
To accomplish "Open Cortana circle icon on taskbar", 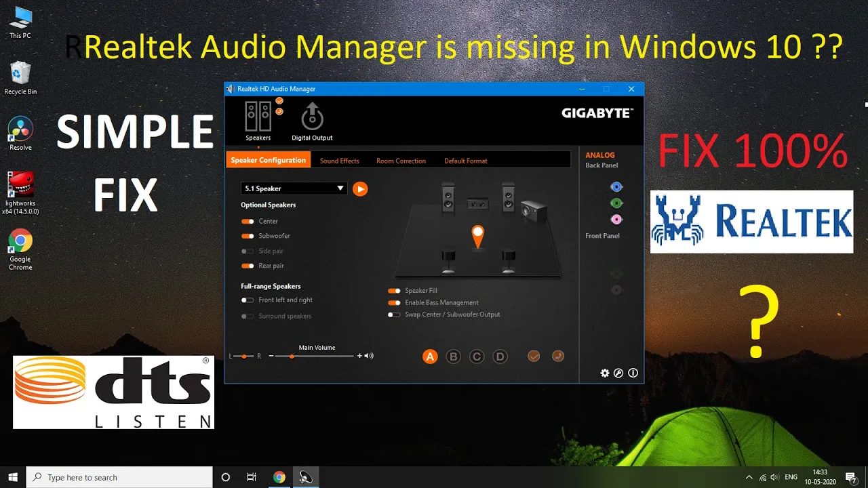I will (226, 477).
